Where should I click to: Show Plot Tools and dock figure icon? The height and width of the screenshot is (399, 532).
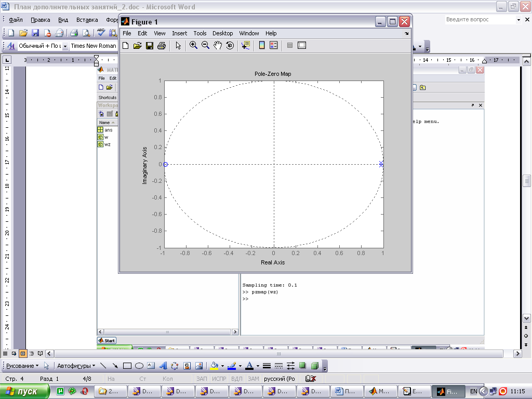(302, 46)
